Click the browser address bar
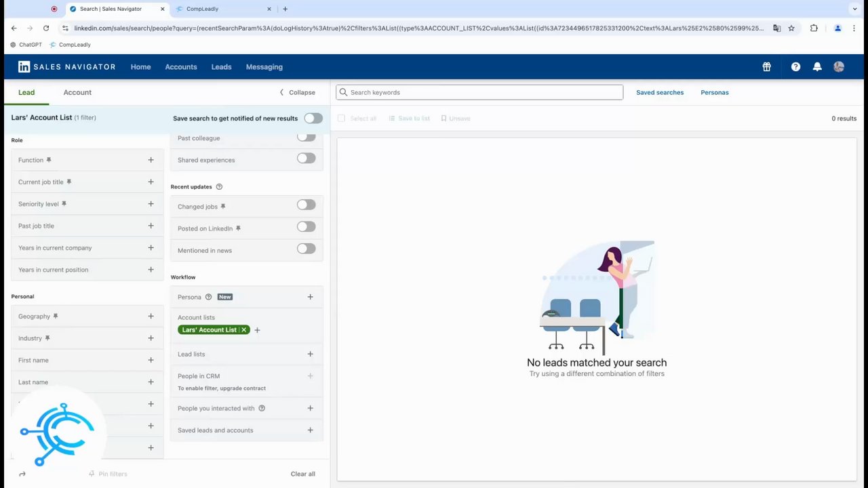 tap(419, 28)
